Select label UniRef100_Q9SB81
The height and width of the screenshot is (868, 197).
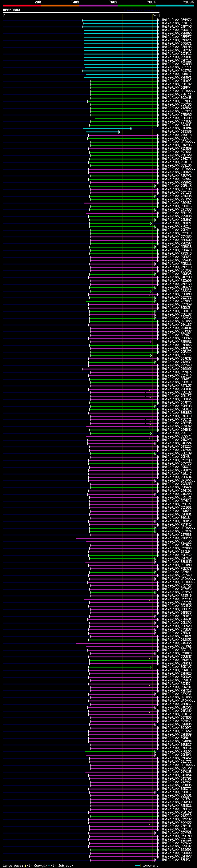(177, 57)
